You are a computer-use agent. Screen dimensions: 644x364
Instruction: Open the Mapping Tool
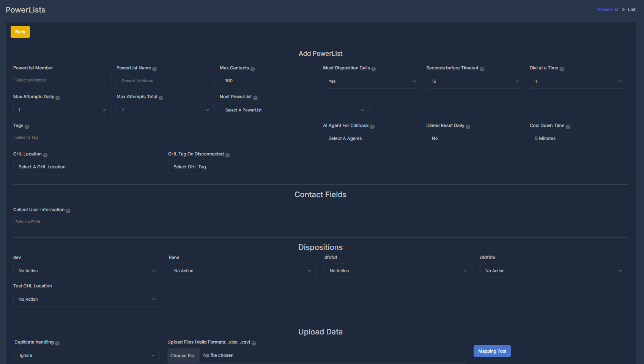tap(492, 351)
